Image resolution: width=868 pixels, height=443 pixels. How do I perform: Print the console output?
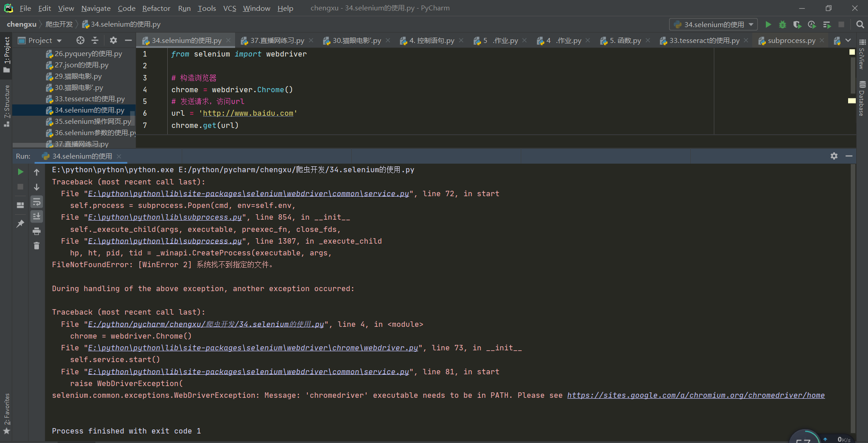(37, 231)
